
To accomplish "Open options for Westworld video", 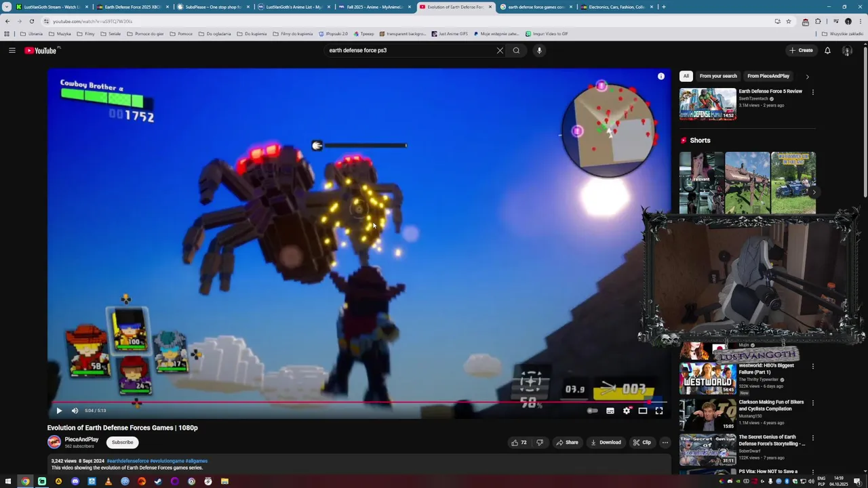I will click(x=812, y=367).
